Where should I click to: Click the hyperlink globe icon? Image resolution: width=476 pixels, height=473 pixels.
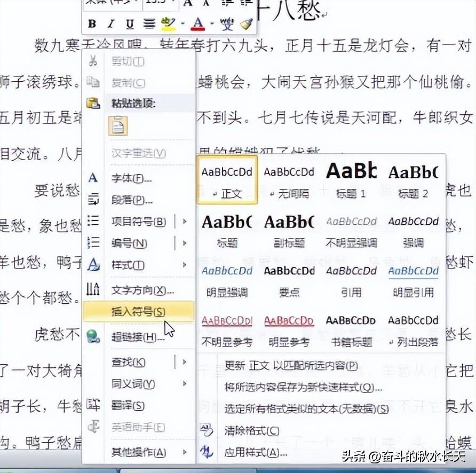tap(93, 336)
